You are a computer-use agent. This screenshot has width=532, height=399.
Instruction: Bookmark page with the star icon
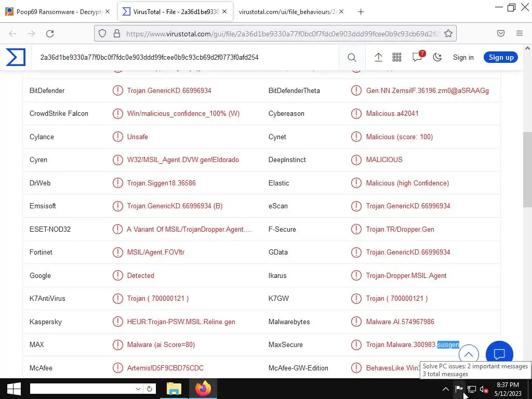point(448,33)
